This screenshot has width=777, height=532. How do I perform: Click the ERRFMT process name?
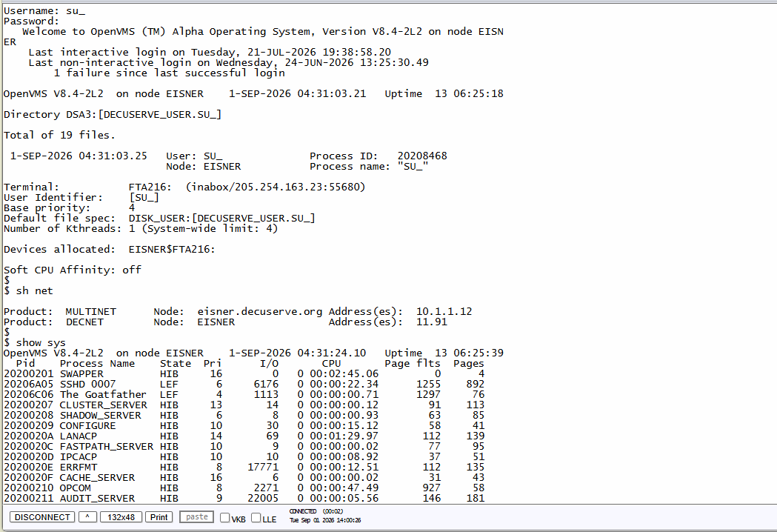click(x=79, y=468)
